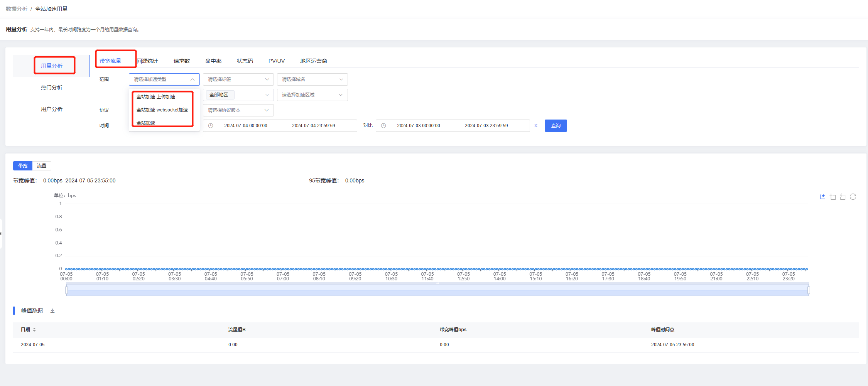Remove the 对比 date range with blue ×
The height and width of the screenshot is (386, 868).
536,126
